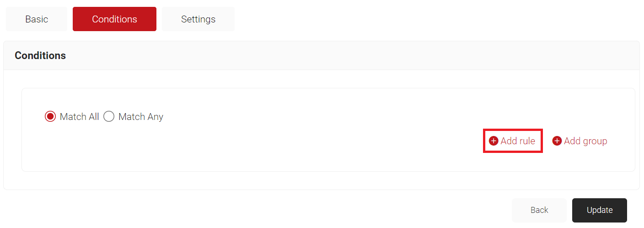Viewport: 644px width, 228px height.
Task: Save changes with the Update button
Action: point(600,210)
